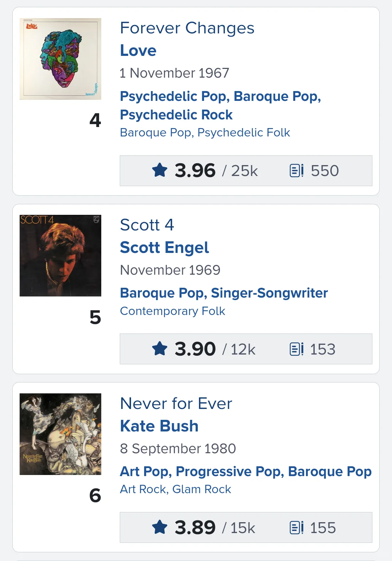Click the reviews icon next to 155

297,528
